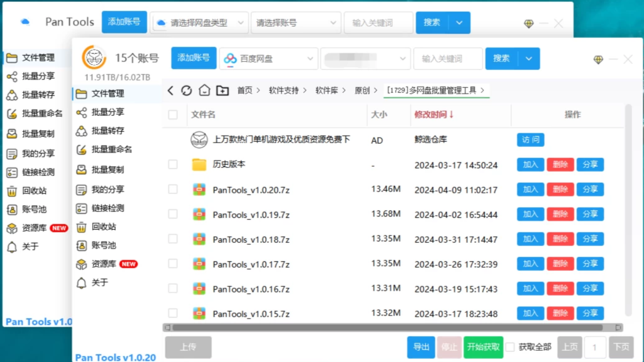Open 请选择网盘类型 dropdown in back window
The height and width of the screenshot is (362, 644).
pos(199,23)
